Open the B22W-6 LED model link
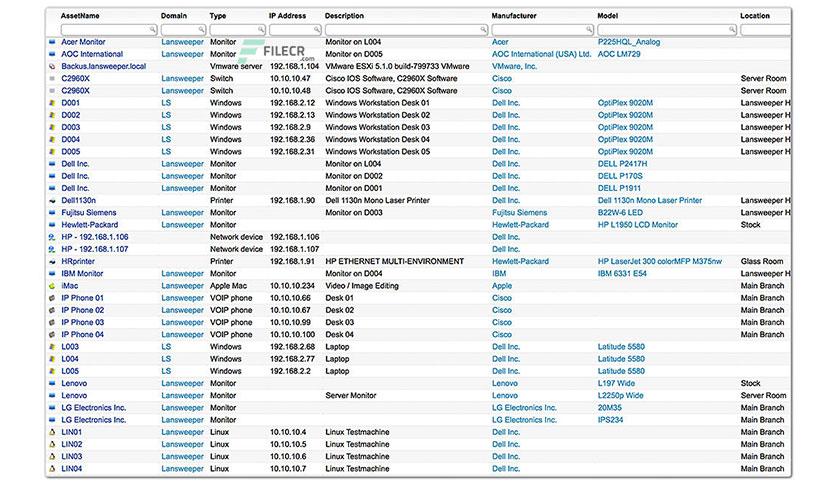Image resolution: width=836 pixels, height=484 pixels. [620, 213]
